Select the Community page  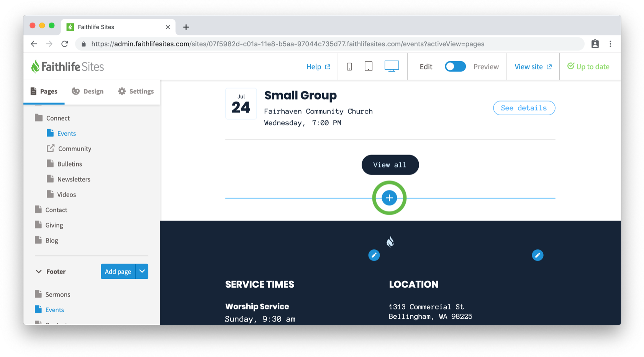(x=75, y=149)
